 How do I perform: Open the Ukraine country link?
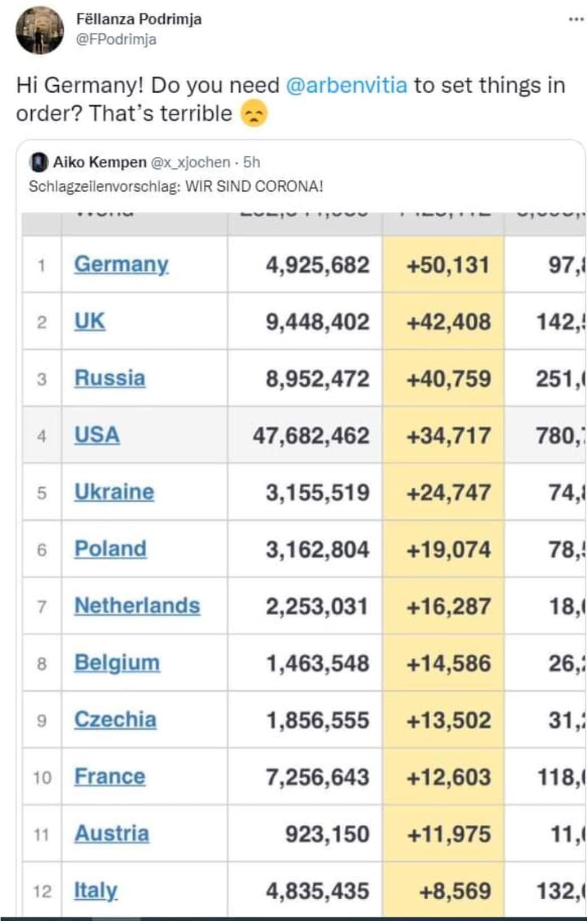[x=114, y=492]
